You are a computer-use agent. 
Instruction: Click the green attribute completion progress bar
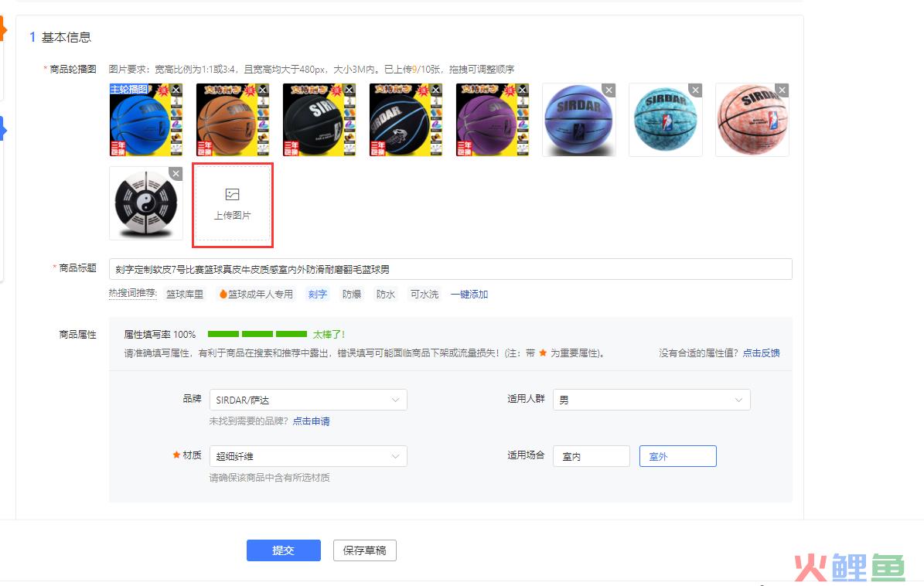click(257, 334)
